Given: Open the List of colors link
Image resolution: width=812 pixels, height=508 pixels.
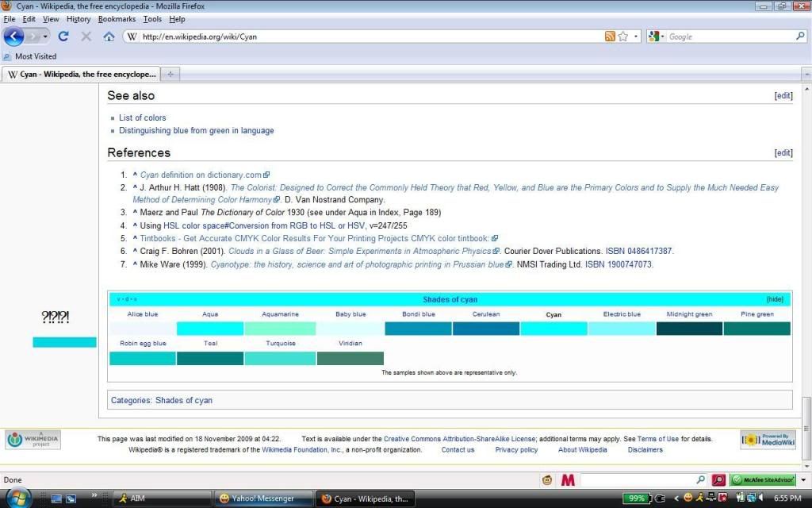Looking at the screenshot, I should pos(143,117).
